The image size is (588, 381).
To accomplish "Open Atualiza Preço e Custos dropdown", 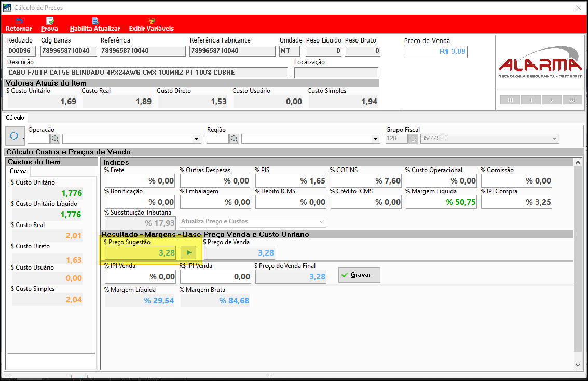I will (x=322, y=221).
